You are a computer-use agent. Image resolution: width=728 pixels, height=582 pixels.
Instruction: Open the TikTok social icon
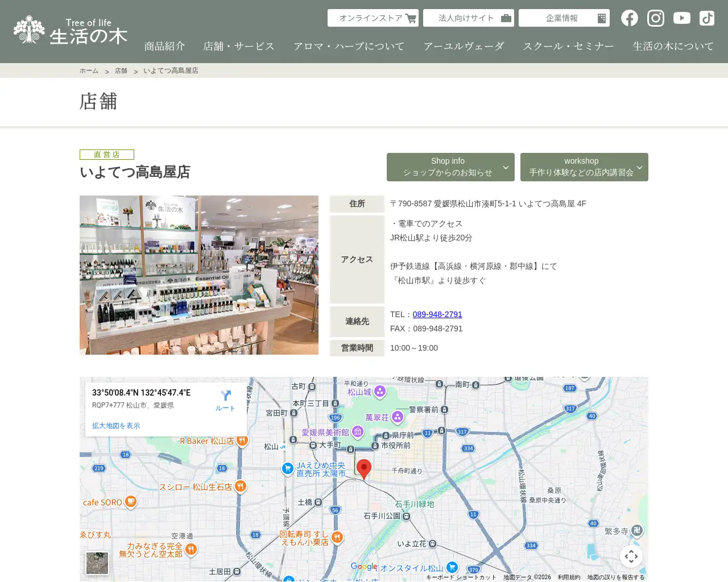click(x=706, y=18)
